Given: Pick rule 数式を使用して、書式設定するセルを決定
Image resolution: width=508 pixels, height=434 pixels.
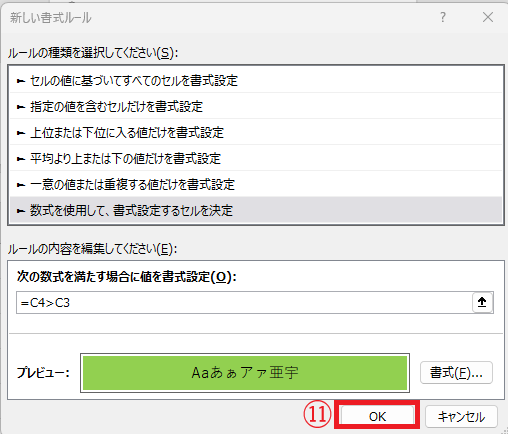Looking at the screenshot, I should click(256, 210).
